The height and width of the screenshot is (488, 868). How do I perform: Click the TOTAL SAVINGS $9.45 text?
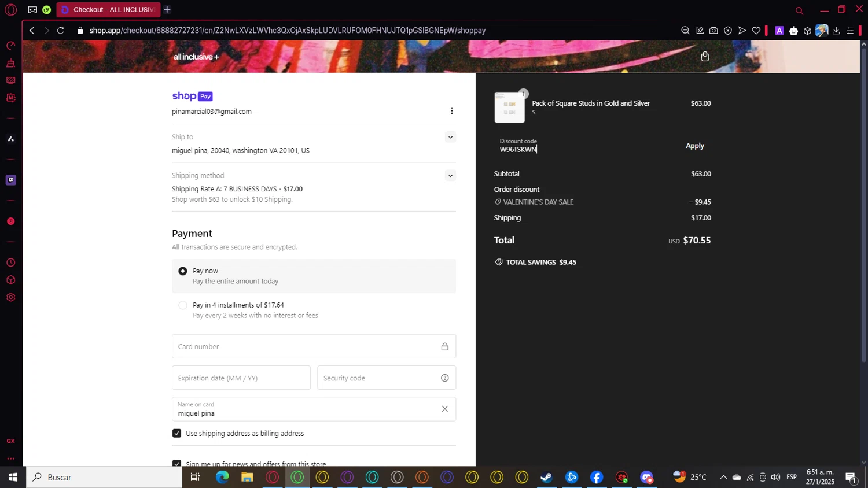541,262
